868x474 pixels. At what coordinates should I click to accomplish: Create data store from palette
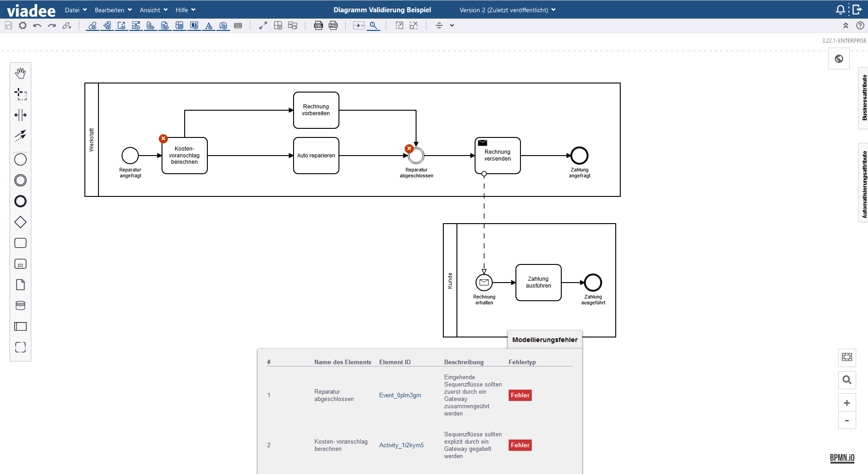[x=20, y=306]
